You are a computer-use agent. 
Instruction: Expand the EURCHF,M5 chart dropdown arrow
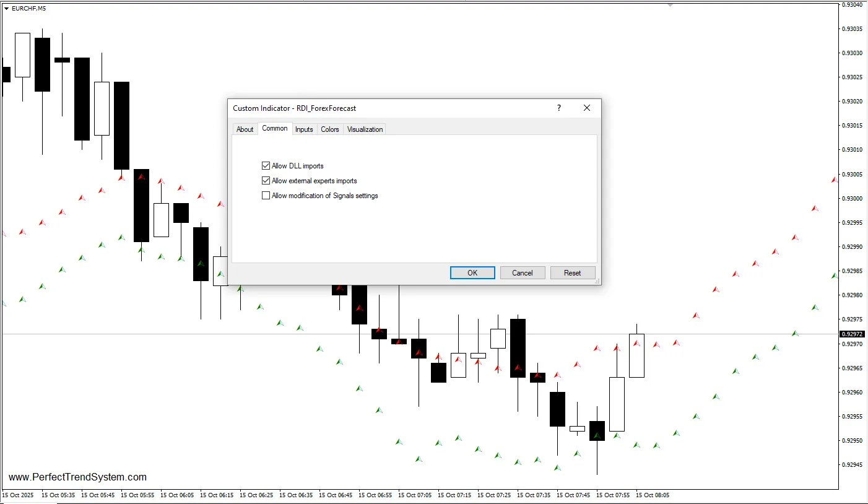6,9
